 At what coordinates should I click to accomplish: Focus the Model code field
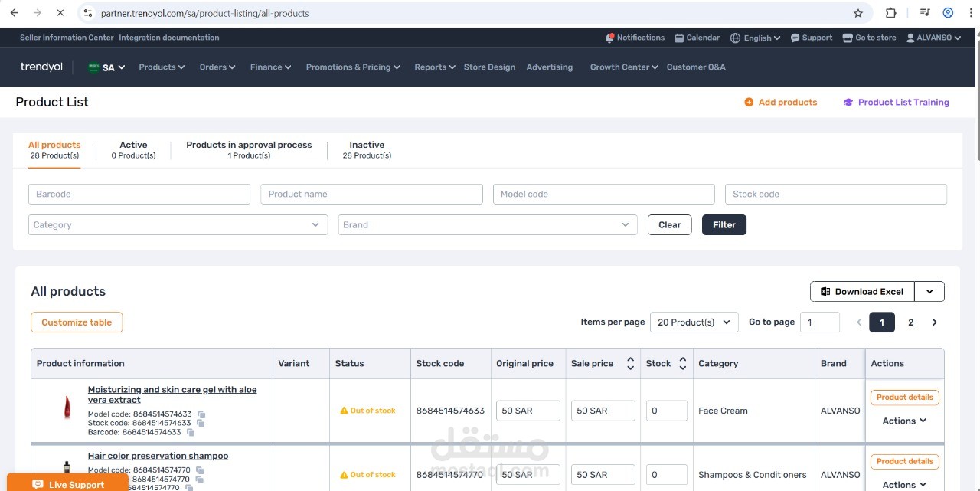coord(604,195)
